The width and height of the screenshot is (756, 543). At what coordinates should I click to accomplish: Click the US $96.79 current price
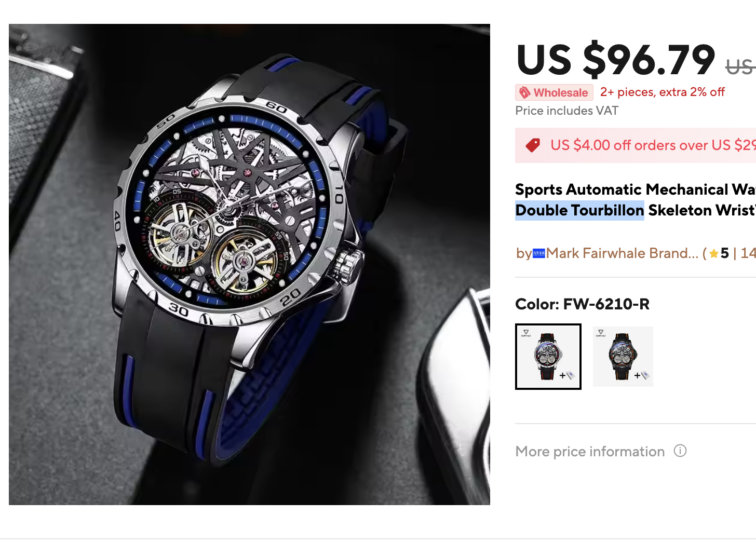click(616, 60)
